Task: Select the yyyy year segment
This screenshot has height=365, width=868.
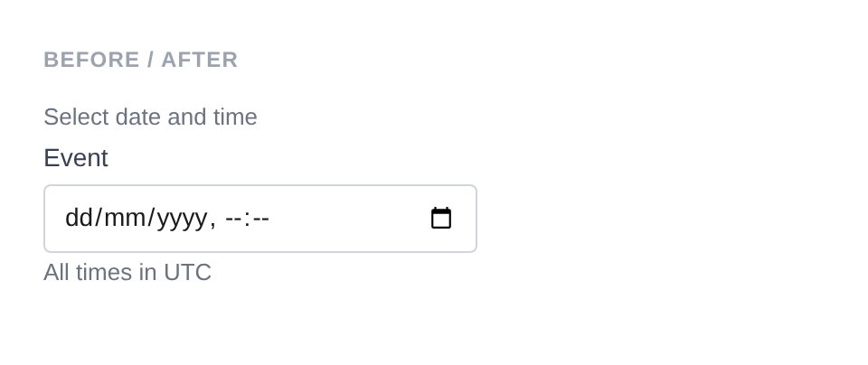Action: tap(182, 219)
